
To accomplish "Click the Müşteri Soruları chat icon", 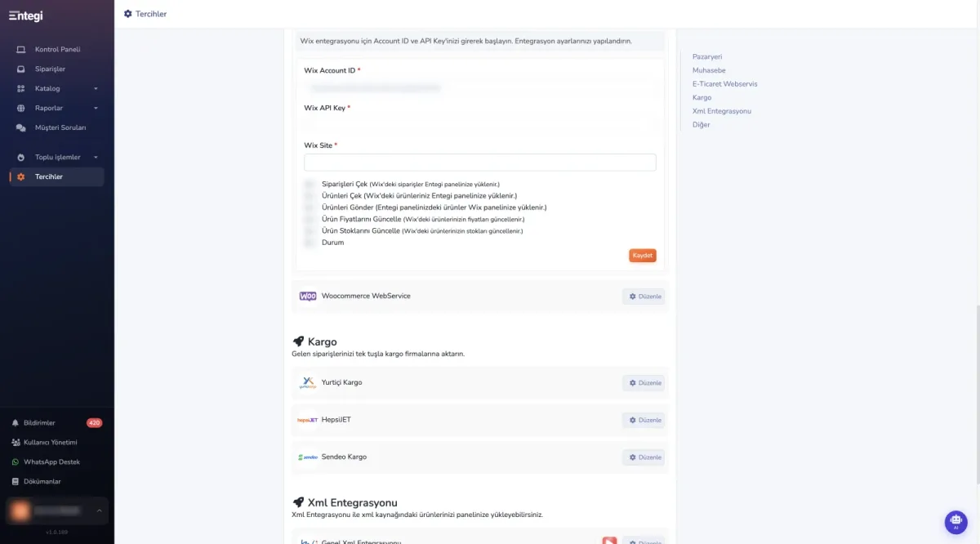I will tap(21, 127).
